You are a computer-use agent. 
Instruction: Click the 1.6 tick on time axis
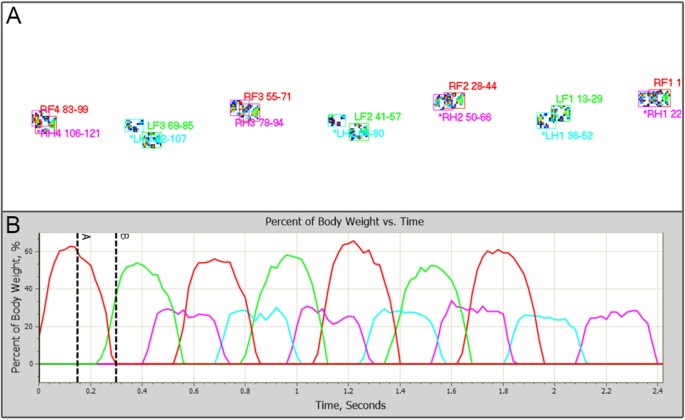(x=451, y=392)
